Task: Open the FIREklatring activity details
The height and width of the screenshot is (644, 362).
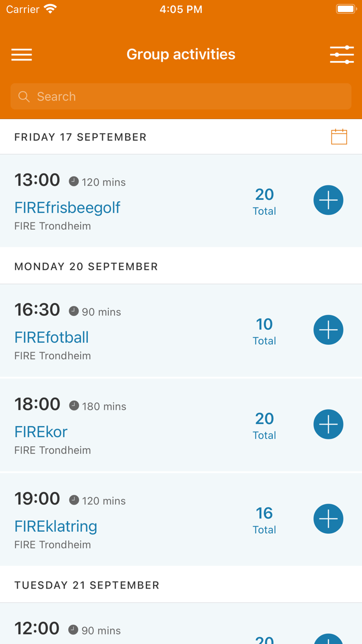Action: (x=55, y=526)
